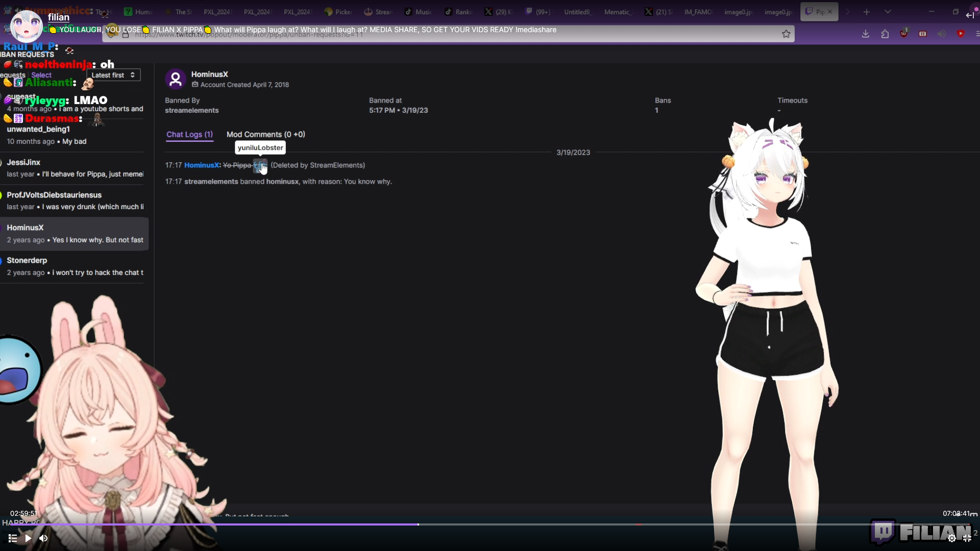Bookmark the page with the star icon
Viewport: 980px width, 551px height.
click(x=786, y=34)
